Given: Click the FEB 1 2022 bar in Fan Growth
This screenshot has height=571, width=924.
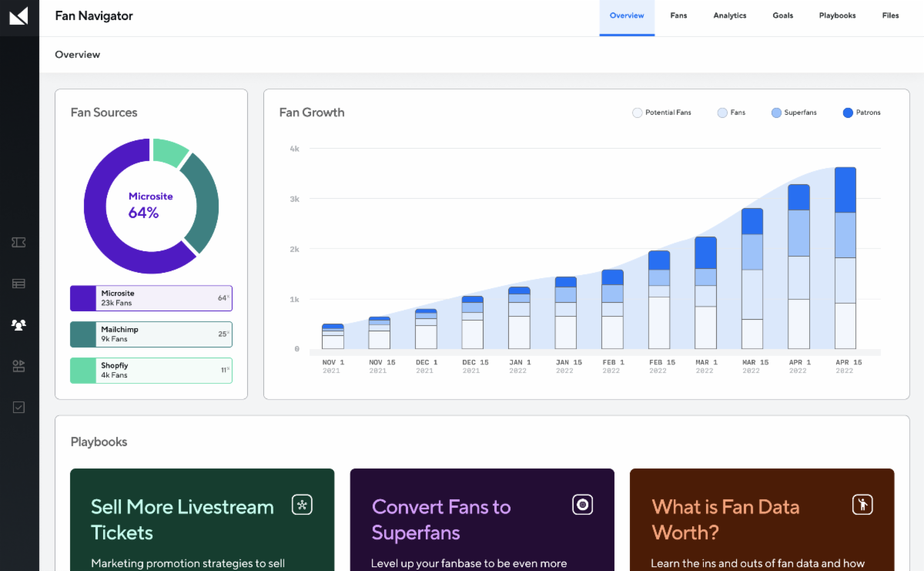Looking at the screenshot, I should coord(612,309).
